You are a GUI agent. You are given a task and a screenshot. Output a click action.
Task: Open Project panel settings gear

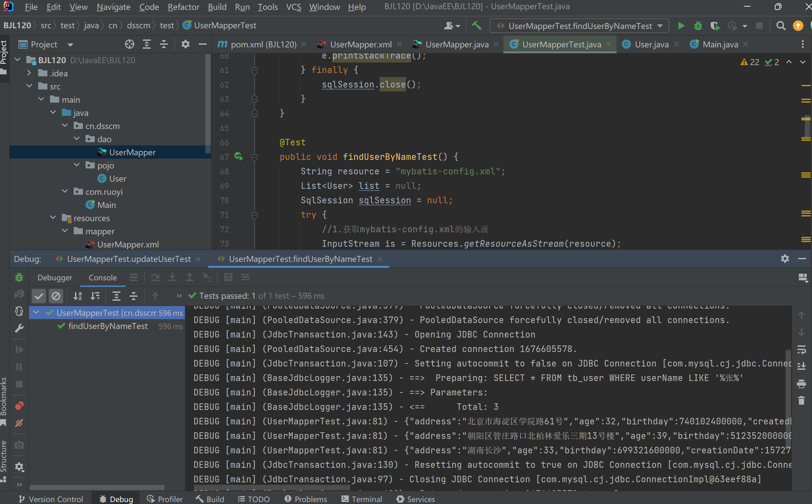tap(185, 44)
